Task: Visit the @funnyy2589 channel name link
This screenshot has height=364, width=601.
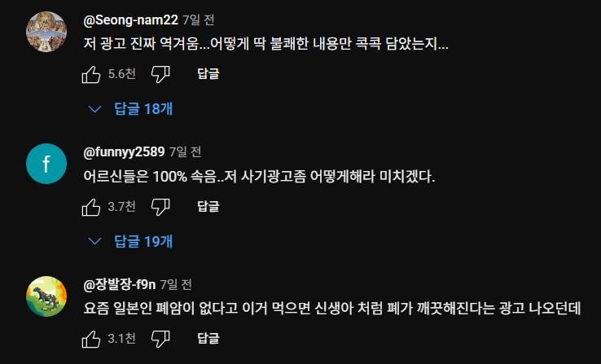Action: [x=125, y=151]
